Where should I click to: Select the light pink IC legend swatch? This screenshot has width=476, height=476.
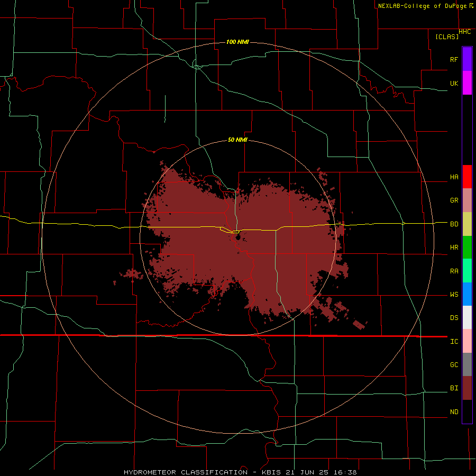pos(467,341)
